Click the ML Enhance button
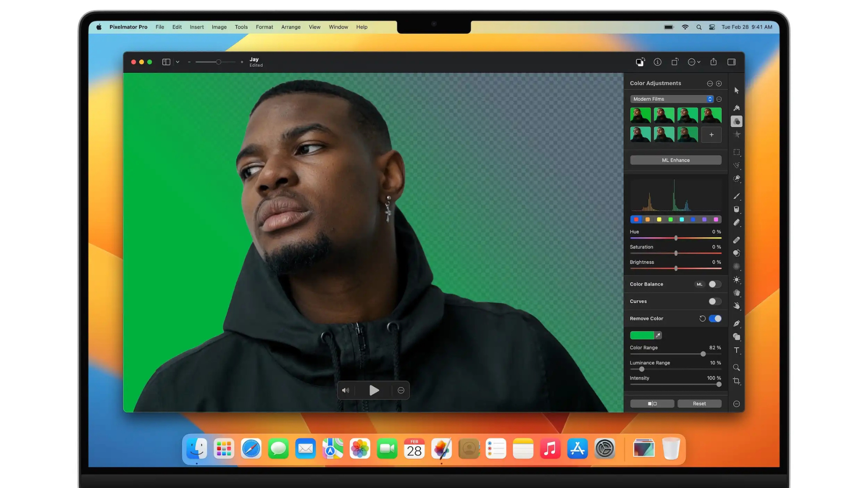This screenshot has height=488, width=868. coord(675,160)
